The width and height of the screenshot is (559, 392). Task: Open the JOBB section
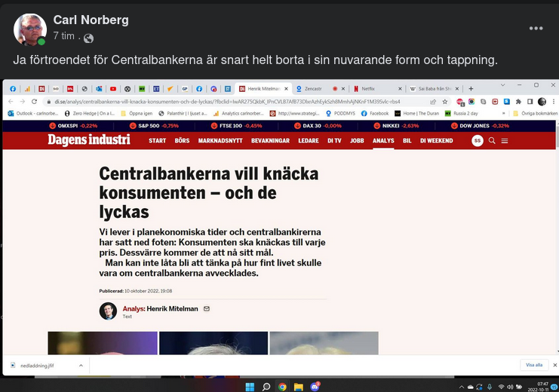[357, 141]
